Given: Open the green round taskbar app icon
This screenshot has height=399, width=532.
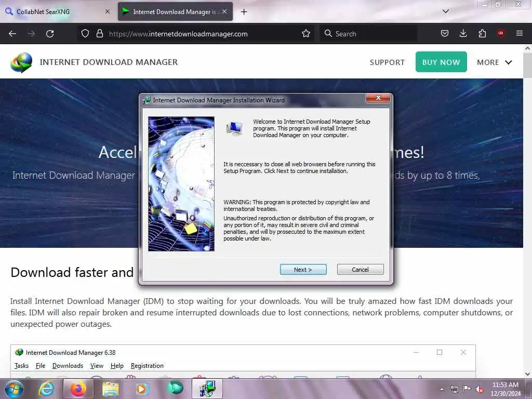Looking at the screenshot, I should point(175,388).
